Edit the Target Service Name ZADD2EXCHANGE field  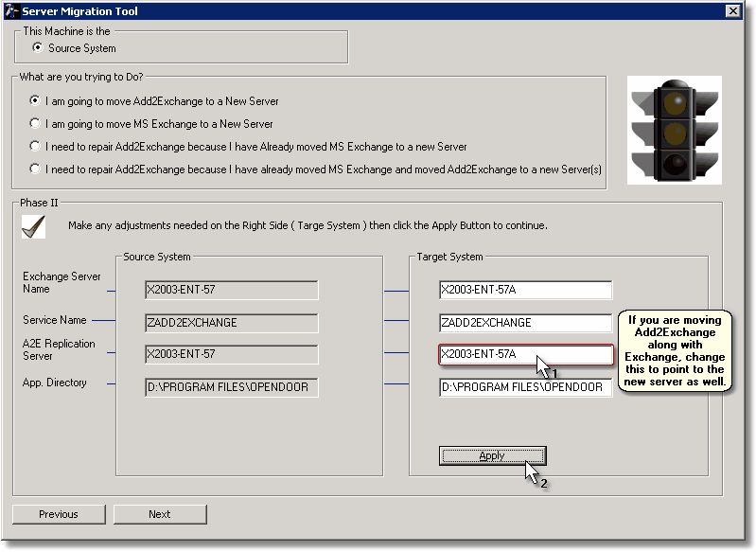[525, 323]
